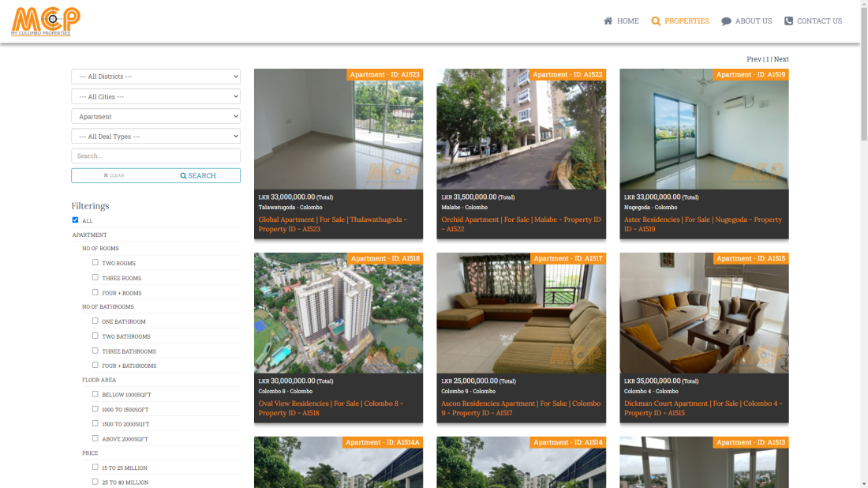Check the 15 TO 25 MILLION price filter
This screenshot has width=868, height=488.
click(x=95, y=467)
